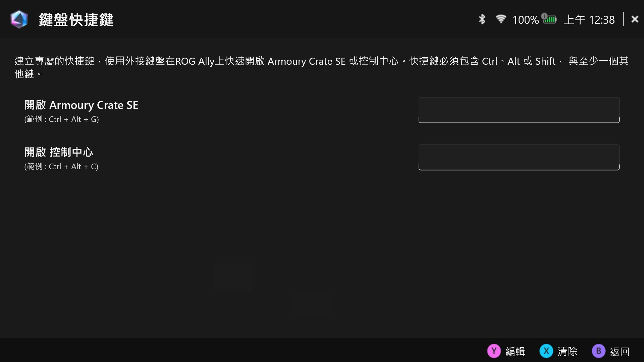
Task: Click the 上午 12:38 clock
Action: (x=589, y=20)
